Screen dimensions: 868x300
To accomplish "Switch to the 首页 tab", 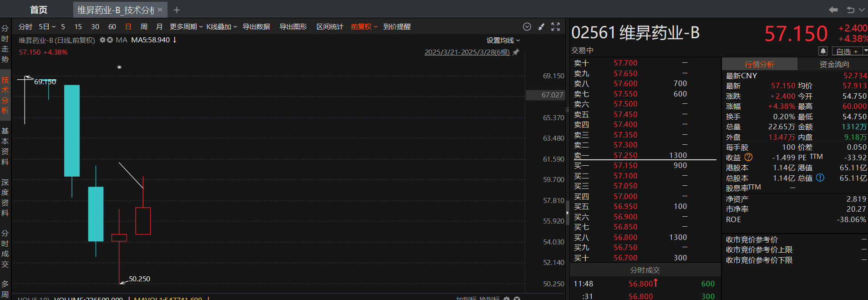I will pyautogui.click(x=39, y=10).
